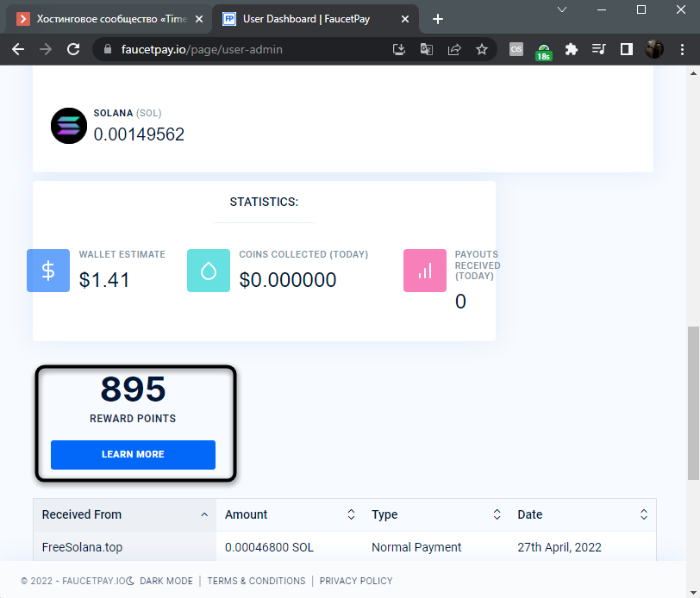Image resolution: width=700 pixels, height=598 pixels.
Task: Close the User Dashboard FaucetPay tab
Action: (x=405, y=19)
